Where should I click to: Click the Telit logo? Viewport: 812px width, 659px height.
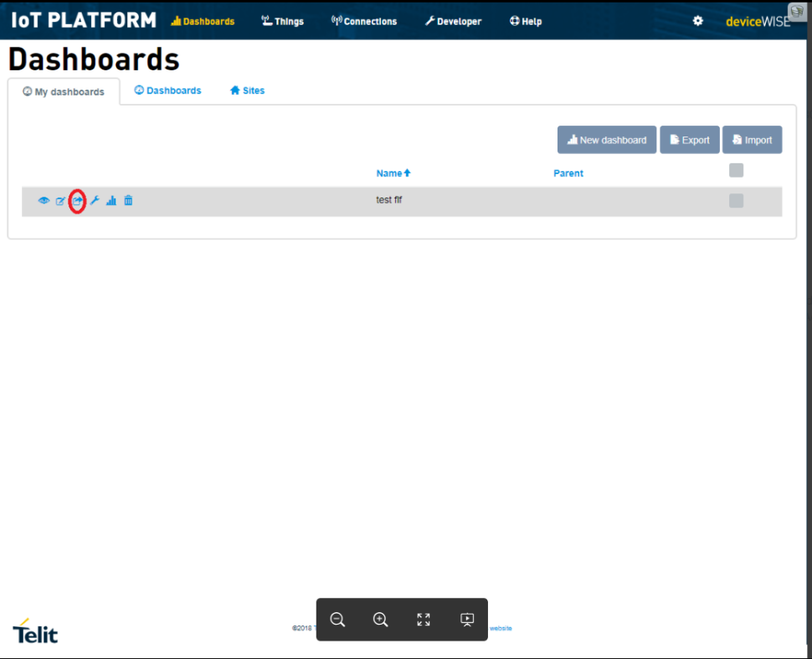coord(35,631)
